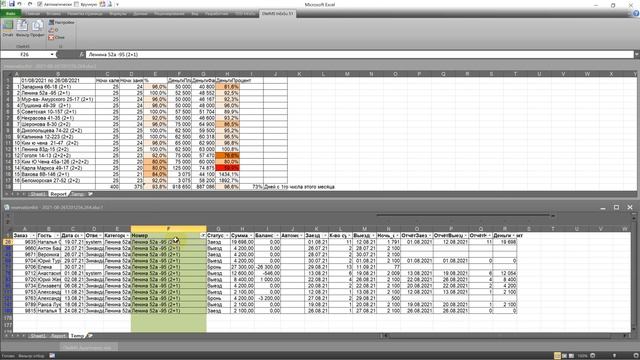
Task: Open the Excel help question mark icon
Action: pyautogui.click(x=636, y=13)
